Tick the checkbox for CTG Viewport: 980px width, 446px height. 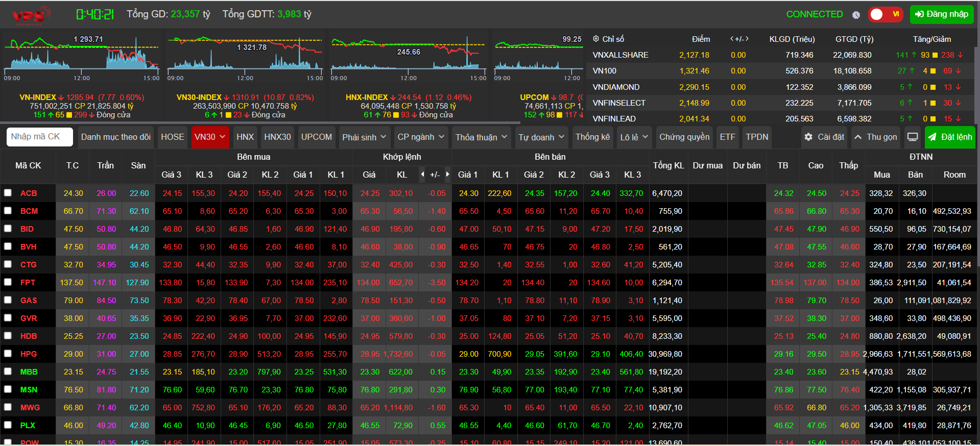(8, 264)
